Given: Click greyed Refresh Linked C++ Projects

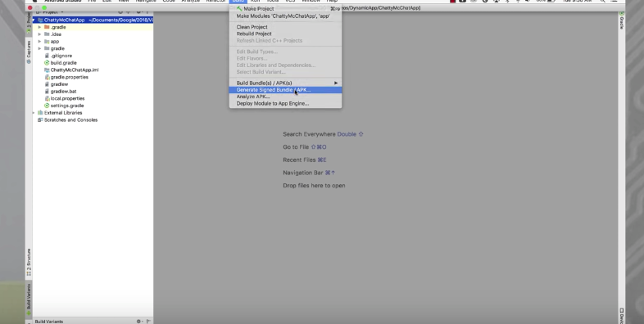Looking at the screenshot, I should point(285,41).
